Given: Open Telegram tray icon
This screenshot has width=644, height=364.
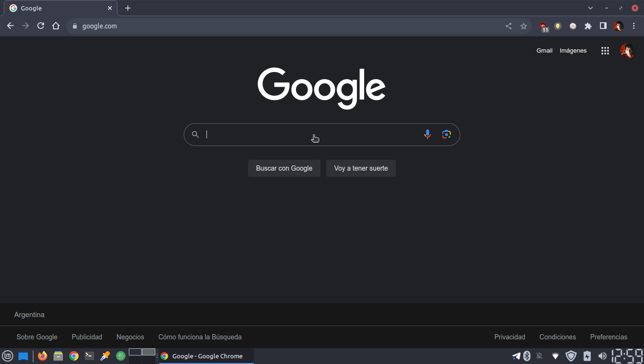Looking at the screenshot, I should [x=516, y=356].
